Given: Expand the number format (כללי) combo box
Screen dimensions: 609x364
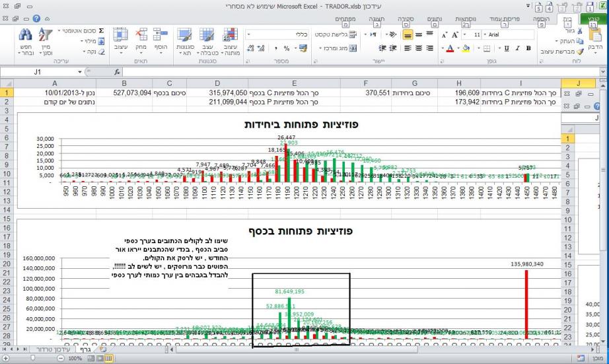Looking at the screenshot, I should pos(249,34).
